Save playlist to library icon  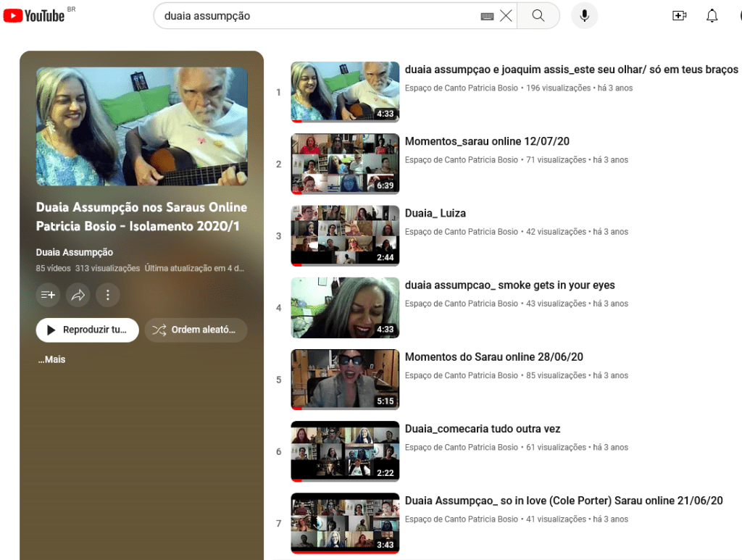[x=48, y=295]
